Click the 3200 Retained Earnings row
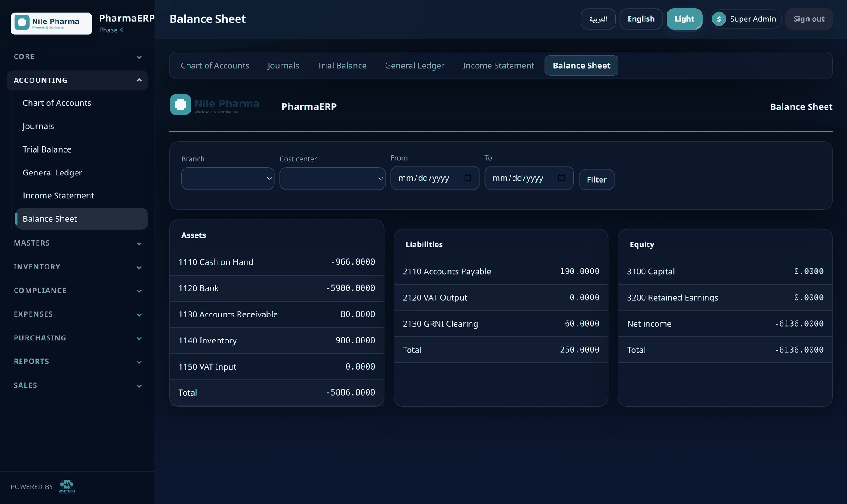This screenshot has height=504, width=847. click(x=725, y=298)
